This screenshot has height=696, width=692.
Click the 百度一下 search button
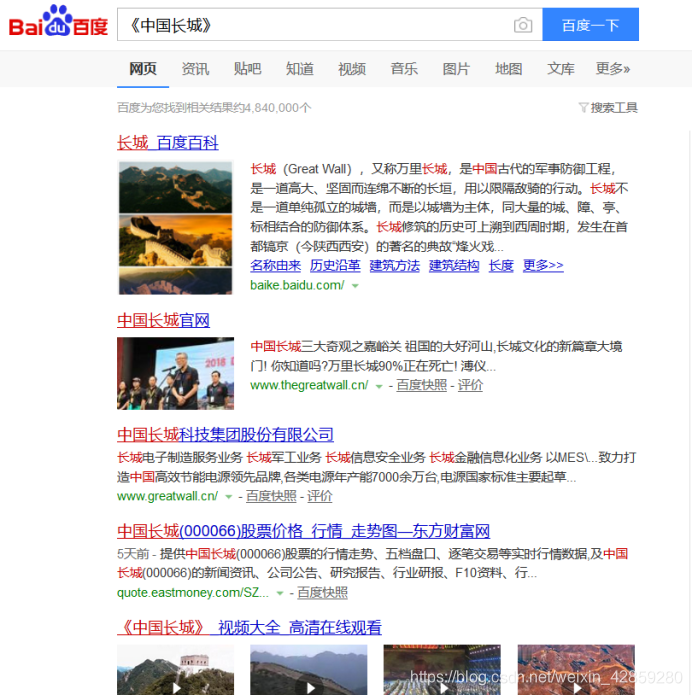[x=590, y=24]
